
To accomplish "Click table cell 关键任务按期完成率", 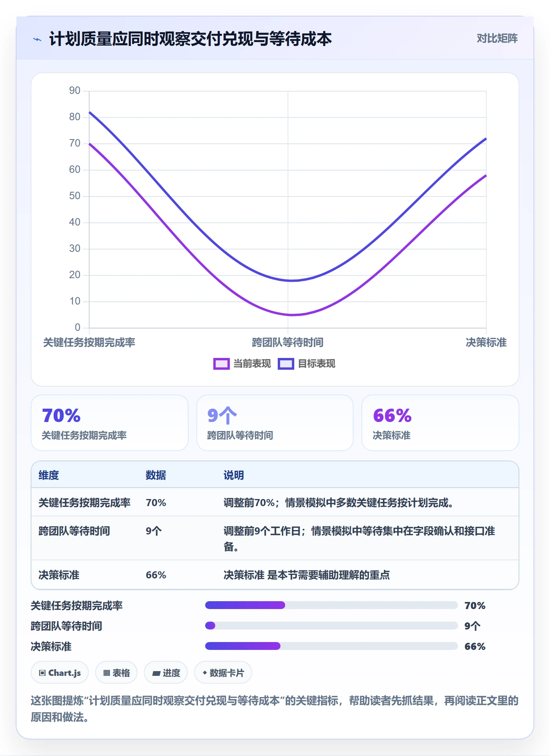I will pos(84,503).
